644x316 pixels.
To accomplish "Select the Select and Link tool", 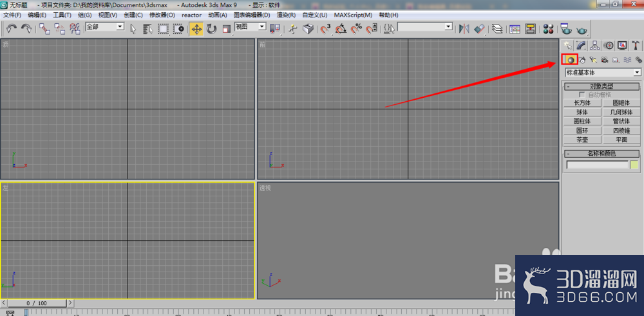I will pos(44,28).
